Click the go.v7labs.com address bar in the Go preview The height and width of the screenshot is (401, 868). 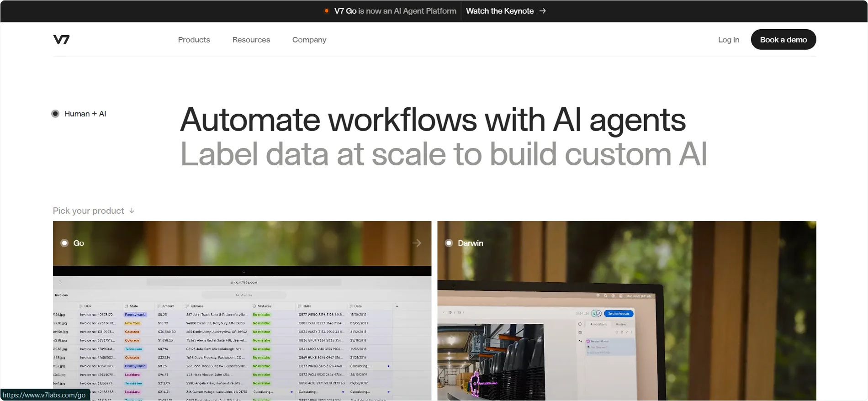244,282
